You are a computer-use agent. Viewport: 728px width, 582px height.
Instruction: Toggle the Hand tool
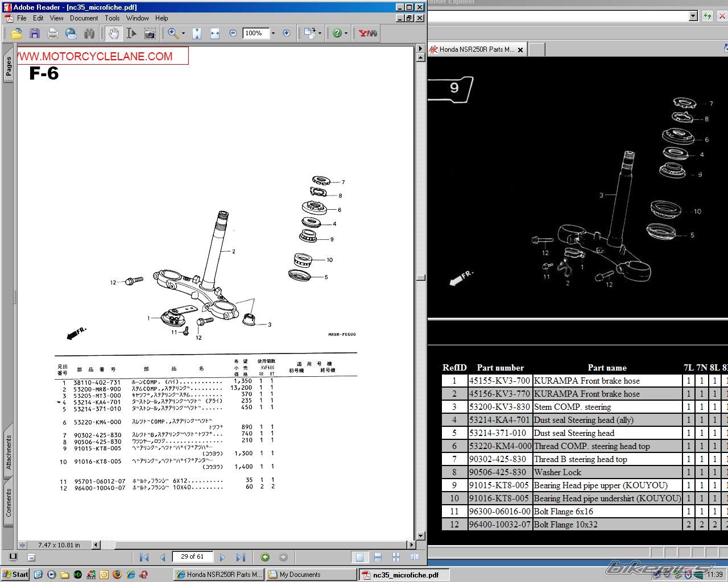(x=114, y=34)
